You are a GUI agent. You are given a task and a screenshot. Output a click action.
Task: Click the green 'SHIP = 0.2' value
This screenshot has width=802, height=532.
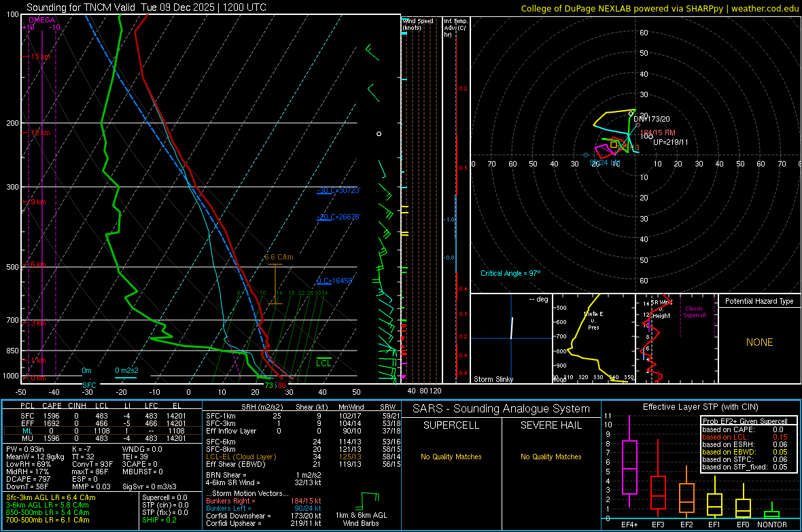(x=159, y=520)
